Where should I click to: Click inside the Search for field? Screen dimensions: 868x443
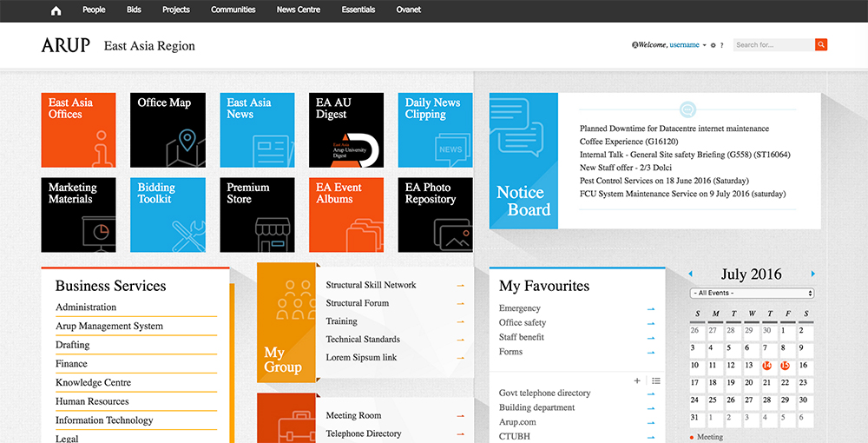click(x=773, y=45)
